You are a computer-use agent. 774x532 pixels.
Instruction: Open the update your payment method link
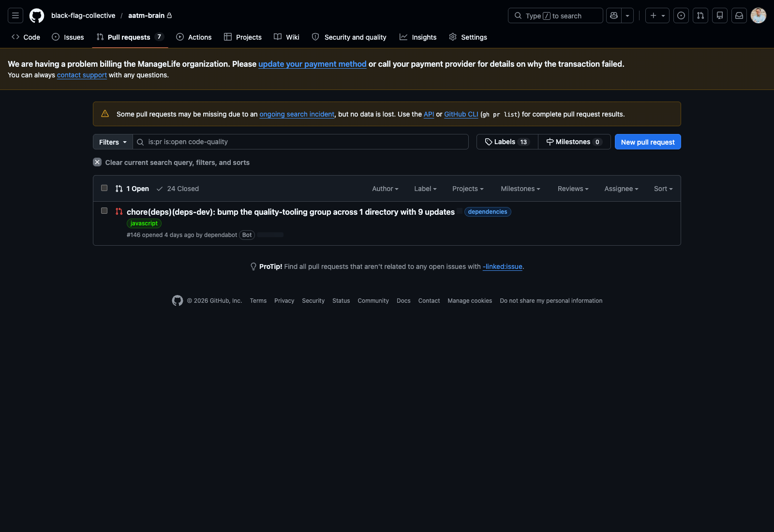click(312, 64)
